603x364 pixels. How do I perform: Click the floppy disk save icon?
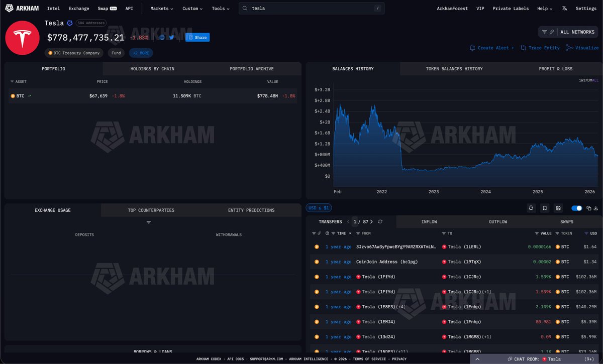pyautogui.click(x=558, y=208)
